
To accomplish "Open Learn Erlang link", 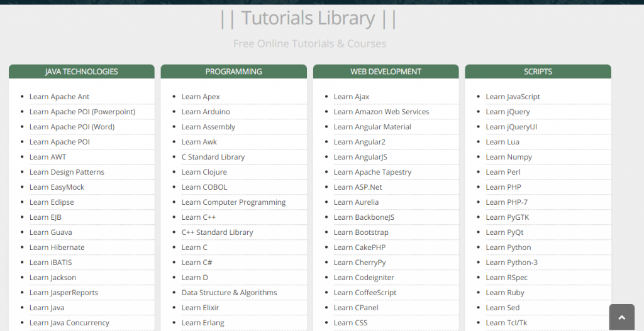I will point(203,323).
